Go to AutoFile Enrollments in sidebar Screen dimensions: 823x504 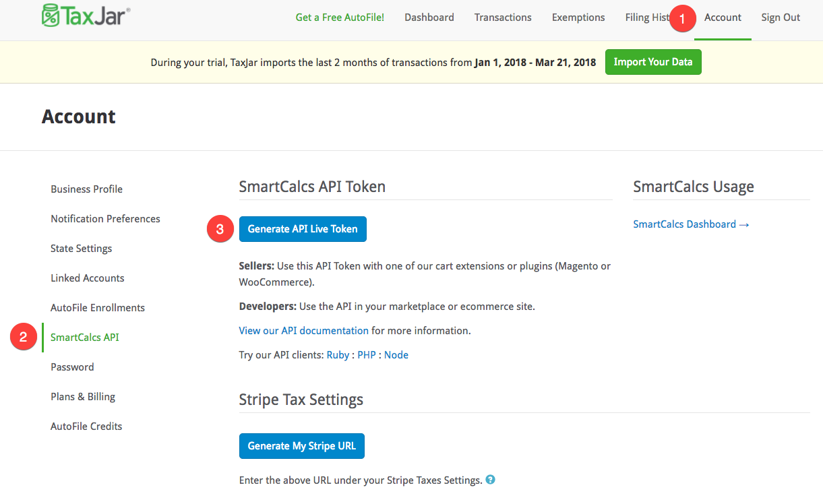tap(98, 308)
